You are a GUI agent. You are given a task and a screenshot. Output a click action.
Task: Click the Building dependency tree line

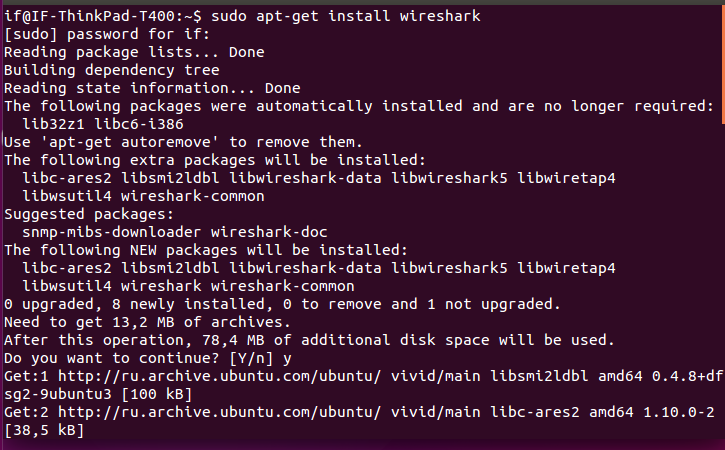tap(111, 70)
